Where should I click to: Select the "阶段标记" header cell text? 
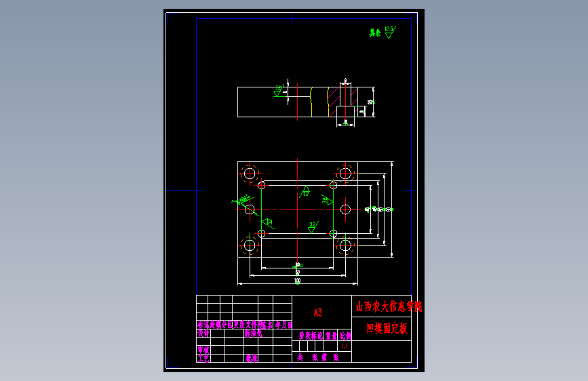tap(311, 336)
